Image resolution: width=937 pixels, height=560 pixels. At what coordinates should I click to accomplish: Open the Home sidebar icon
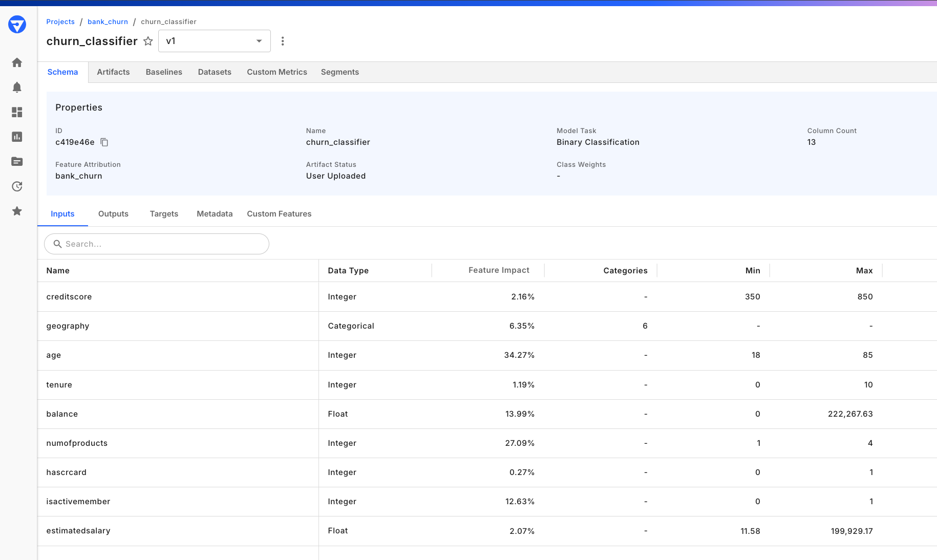tap(17, 62)
